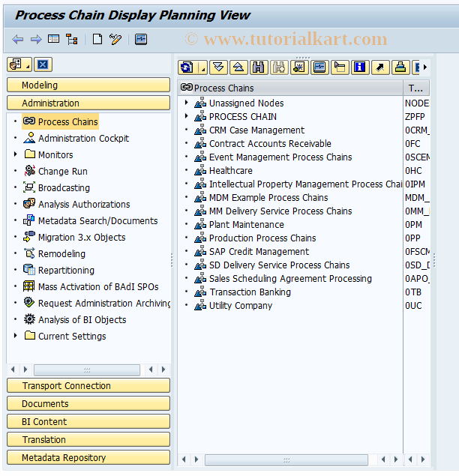Open Administration Cockpit
Screen dimensions: 459x476
click(83, 139)
